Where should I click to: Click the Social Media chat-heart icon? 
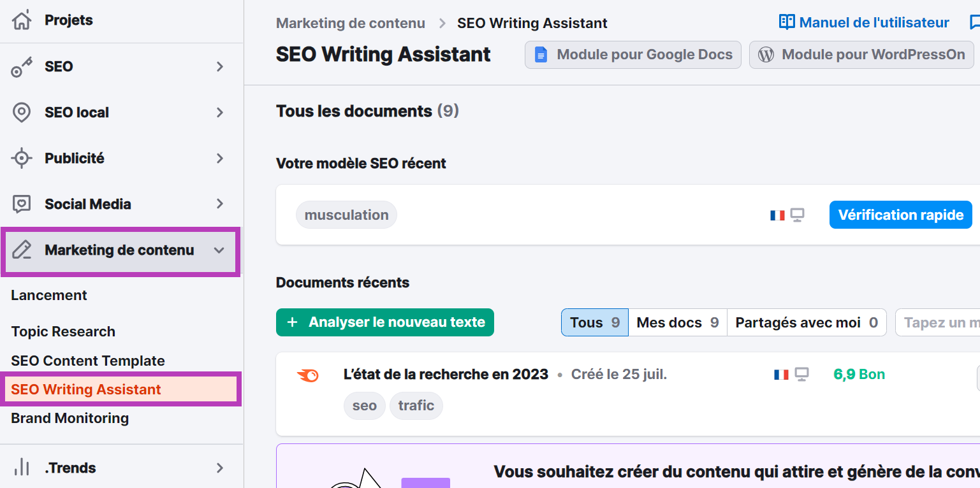click(x=22, y=205)
